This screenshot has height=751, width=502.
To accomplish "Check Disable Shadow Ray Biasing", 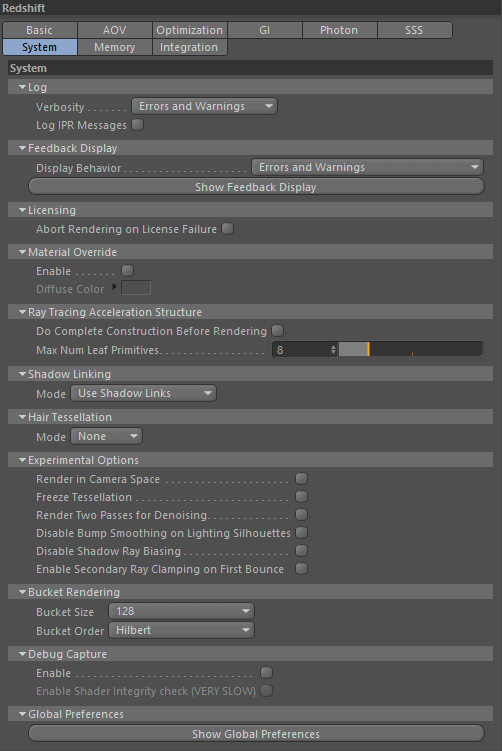I will pyautogui.click(x=301, y=551).
